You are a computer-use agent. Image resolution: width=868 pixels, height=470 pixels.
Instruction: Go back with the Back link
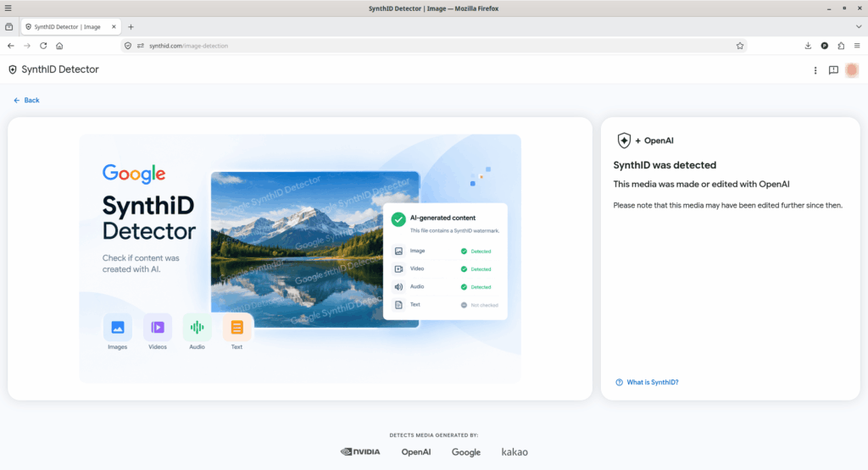tap(26, 100)
